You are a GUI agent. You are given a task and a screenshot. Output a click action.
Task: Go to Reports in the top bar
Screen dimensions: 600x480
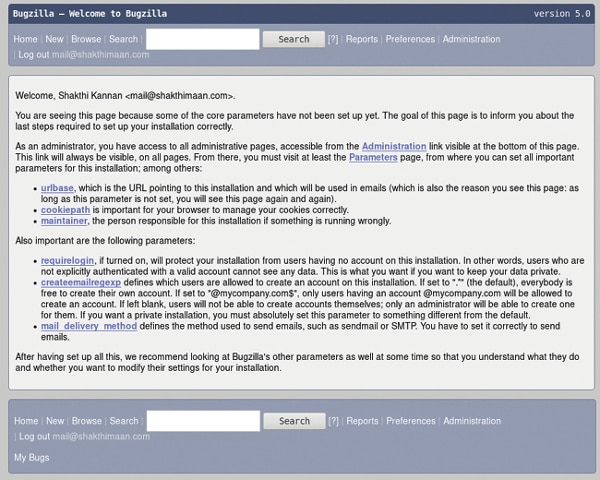tap(362, 39)
